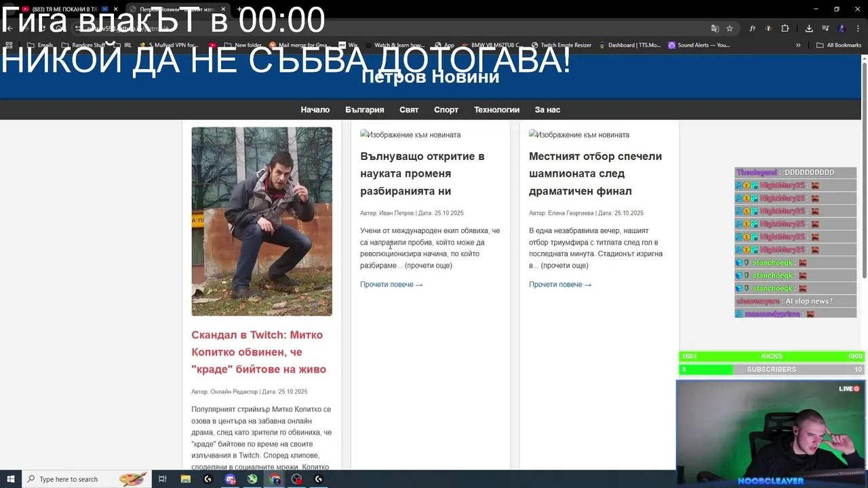868x488 pixels.
Task: Open the За нас page
Action: pyautogui.click(x=547, y=110)
